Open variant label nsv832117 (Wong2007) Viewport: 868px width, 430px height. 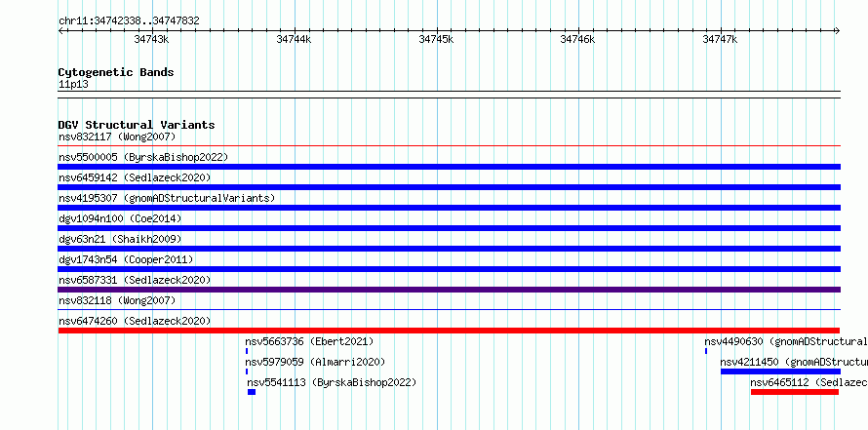117,137
